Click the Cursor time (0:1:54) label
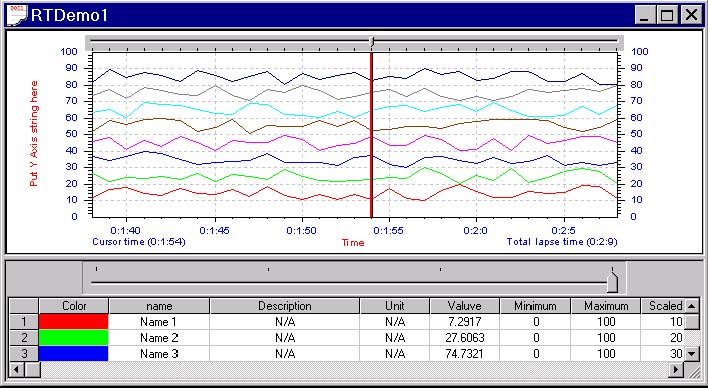Viewport: 708px width, 388px height. pyautogui.click(x=139, y=242)
